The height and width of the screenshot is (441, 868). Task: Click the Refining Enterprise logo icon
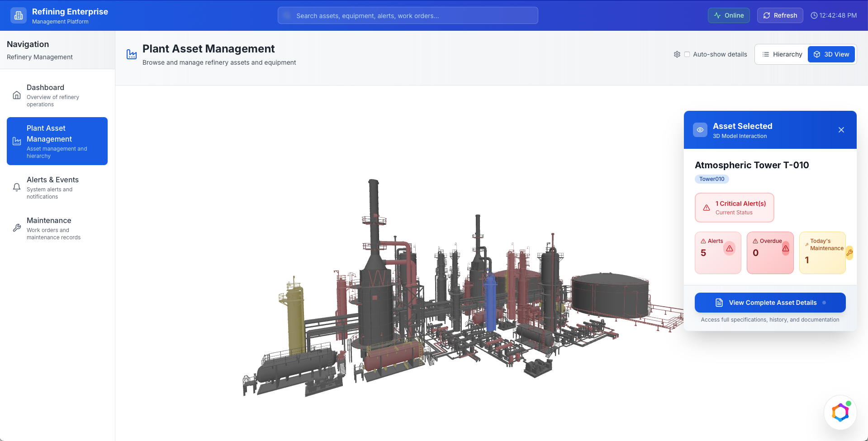[x=19, y=15]
